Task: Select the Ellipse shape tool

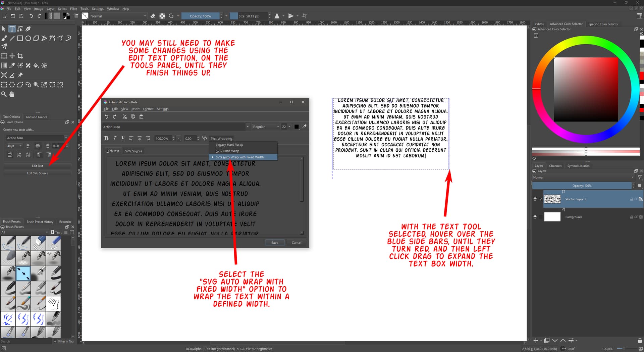Action: point(28,38)
